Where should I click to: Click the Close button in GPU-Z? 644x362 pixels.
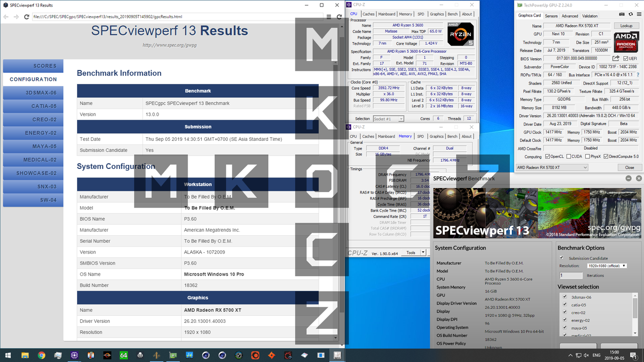(629, 167)
